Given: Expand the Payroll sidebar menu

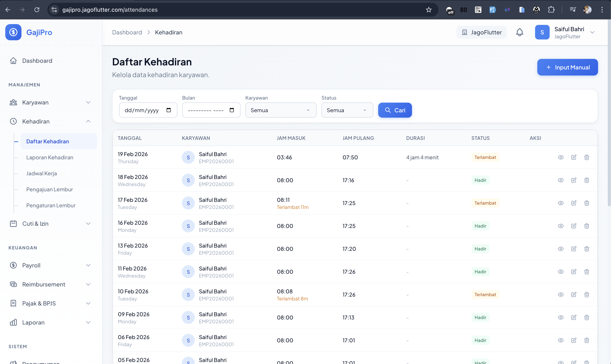Looking at the screenshot, I should (x=51, y=265).
